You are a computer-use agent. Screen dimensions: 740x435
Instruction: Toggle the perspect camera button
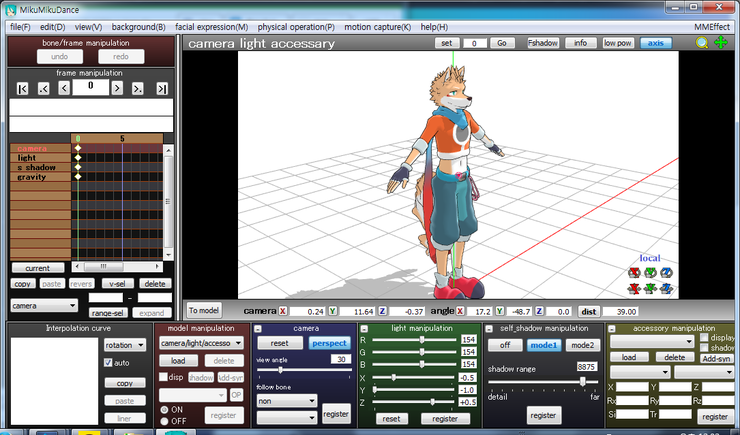coord(329,343)
